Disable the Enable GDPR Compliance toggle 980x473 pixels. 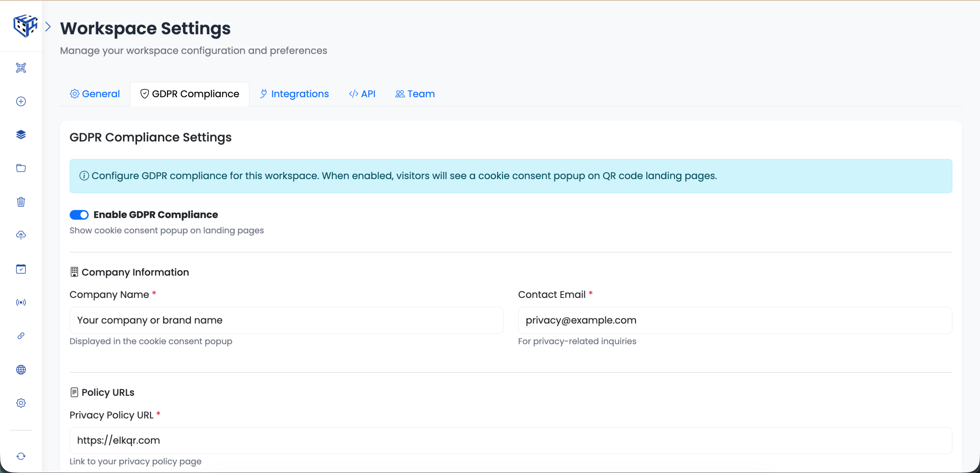79,214
